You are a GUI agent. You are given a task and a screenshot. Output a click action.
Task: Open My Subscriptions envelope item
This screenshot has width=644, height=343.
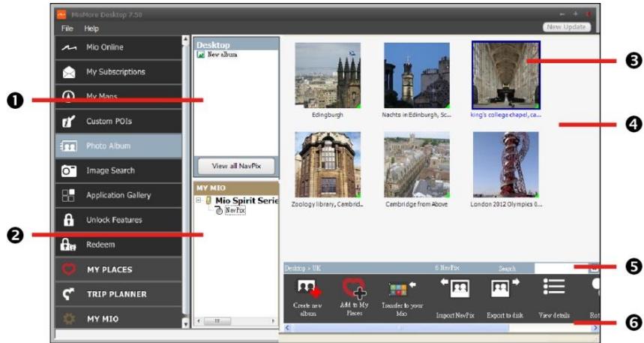[118, 72]
